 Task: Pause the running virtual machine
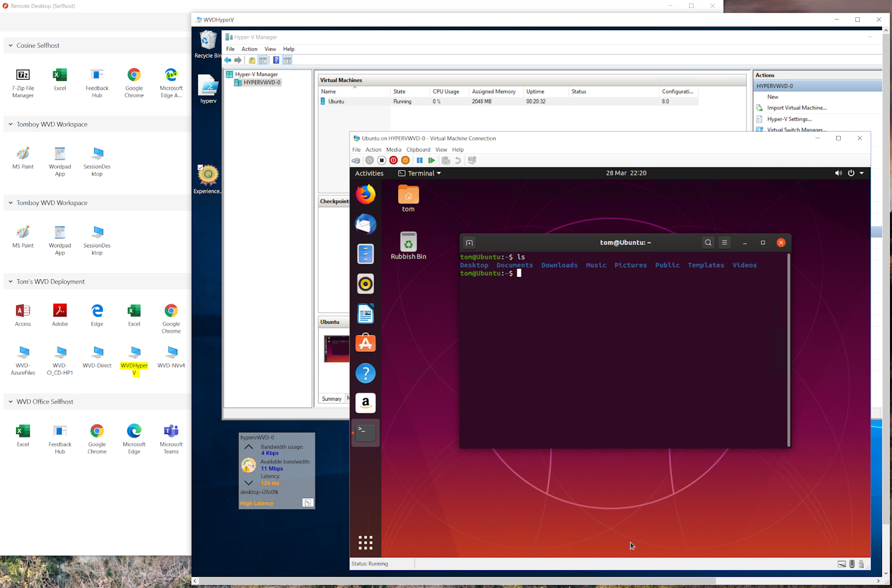tap(420, 161)
